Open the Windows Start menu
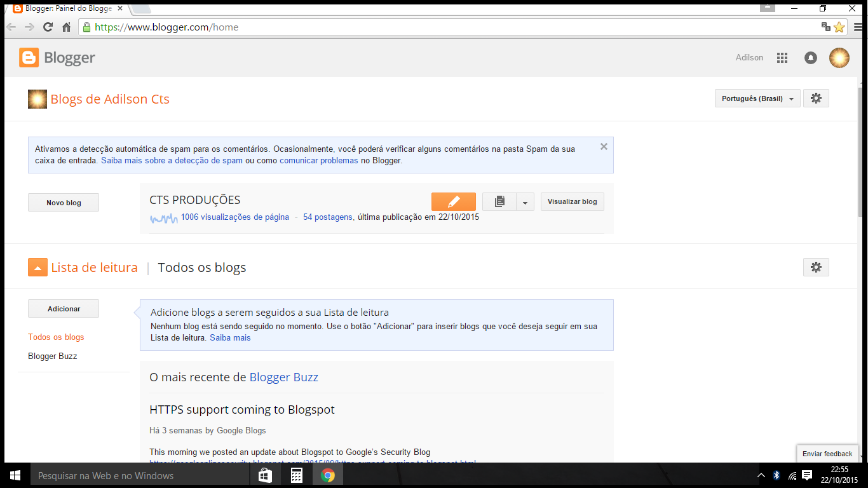Screen dimensions: 868x488 pyautogui.click(x=15, y=475)
